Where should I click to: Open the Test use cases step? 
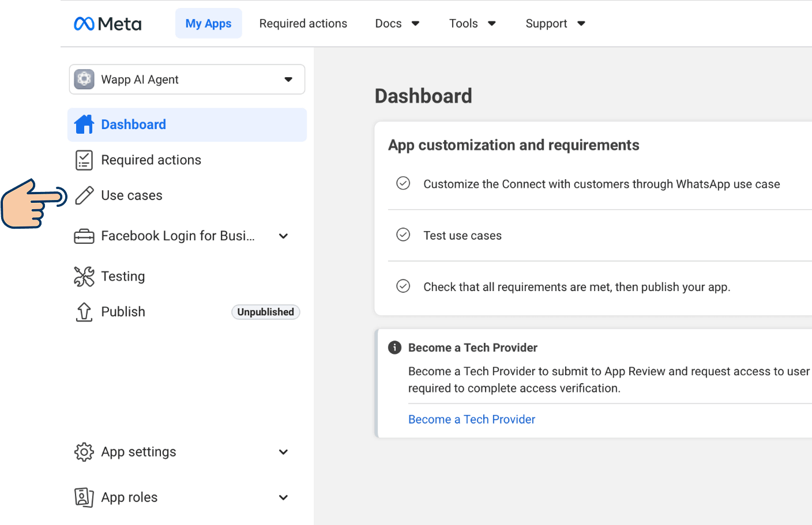coord(463,236)
